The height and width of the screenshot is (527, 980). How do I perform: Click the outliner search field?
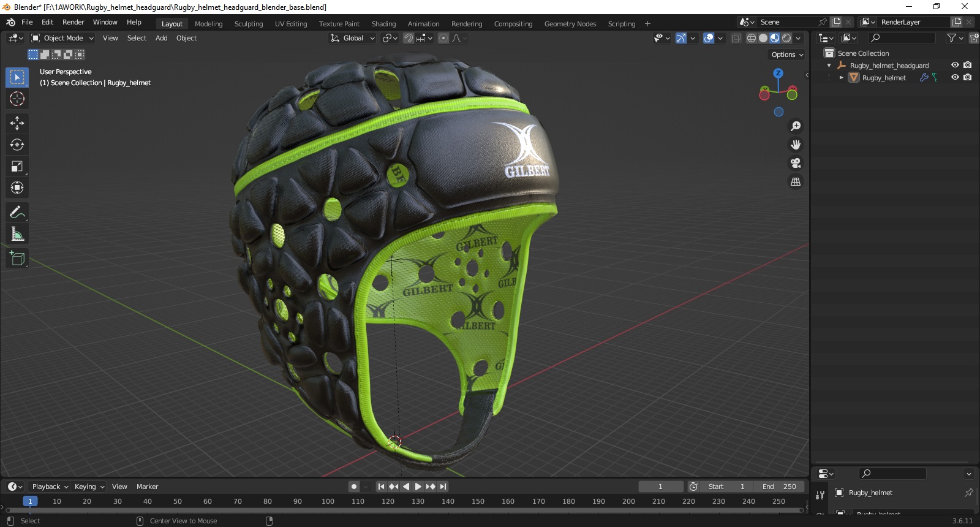[x=902, y=38]
